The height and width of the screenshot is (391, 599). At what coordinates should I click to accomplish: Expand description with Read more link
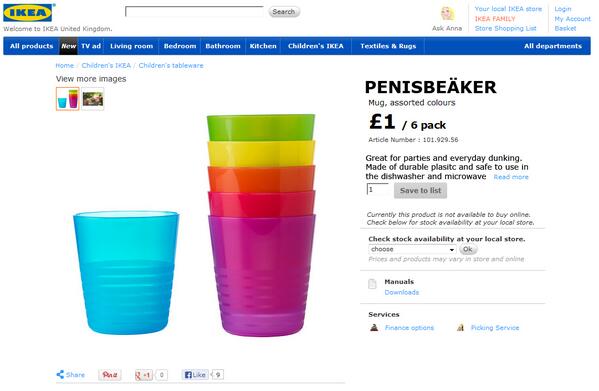pos(511,177)
